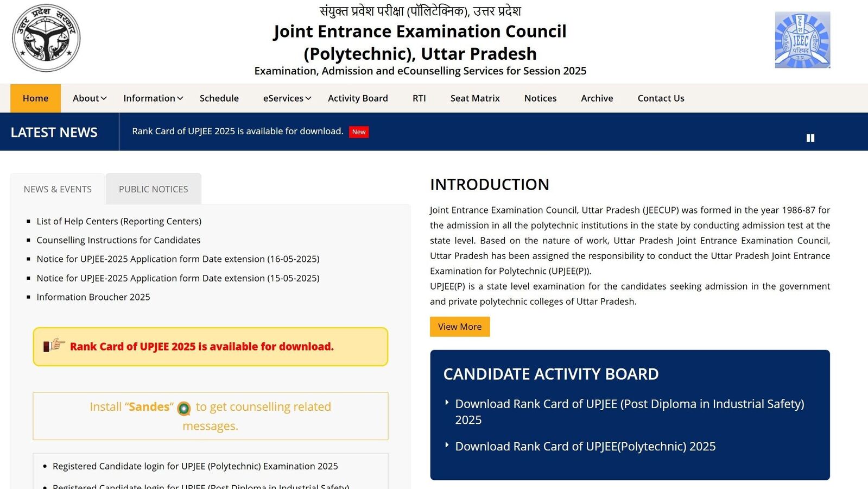Open the Information dropdown menu

[x=153, y=98]
